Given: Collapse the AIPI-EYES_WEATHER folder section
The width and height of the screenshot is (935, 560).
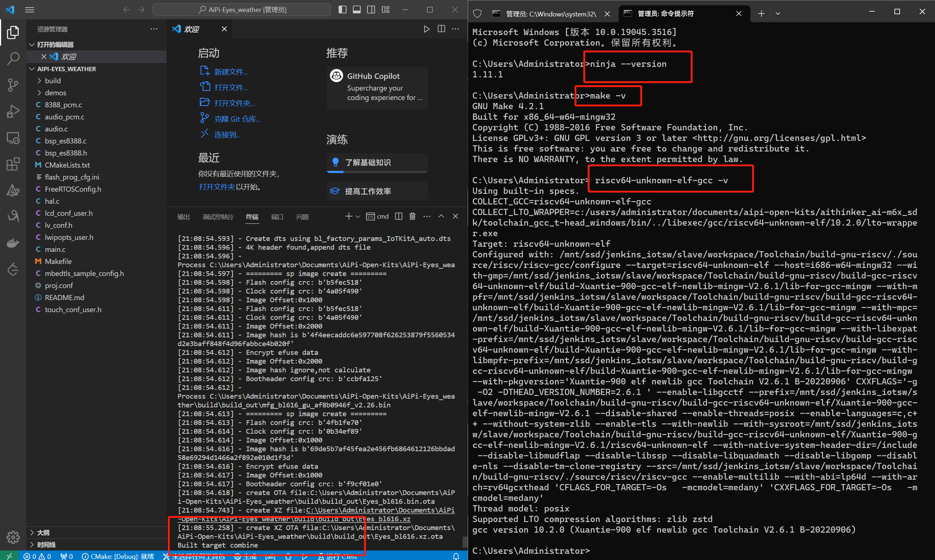Looking at the screenshot, I should [32, 69].
